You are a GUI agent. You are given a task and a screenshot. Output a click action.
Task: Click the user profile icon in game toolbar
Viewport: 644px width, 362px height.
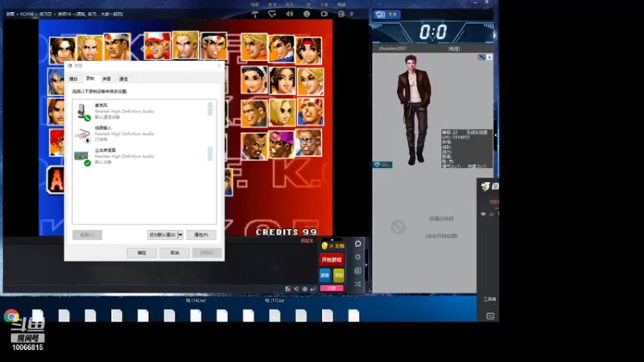click(341, 14)
